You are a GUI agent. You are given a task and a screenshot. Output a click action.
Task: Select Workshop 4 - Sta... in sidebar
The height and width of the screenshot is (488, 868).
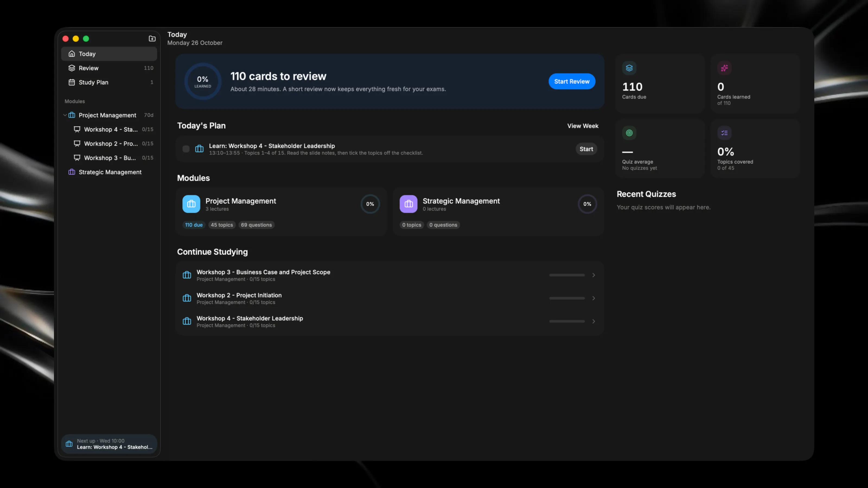pos(109,129)
